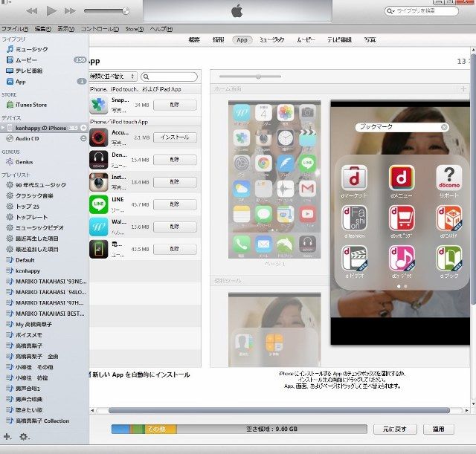Click the horizontal scrollbar thumb
The width and height of the screenshot is (476, 454).
(x=279, y=410)
